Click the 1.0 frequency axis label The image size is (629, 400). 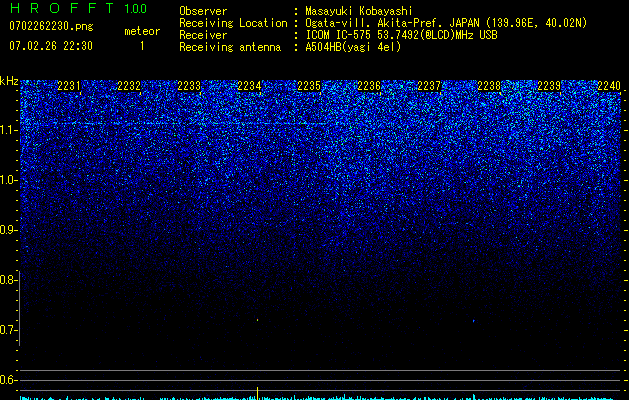(x=8, y=180)
